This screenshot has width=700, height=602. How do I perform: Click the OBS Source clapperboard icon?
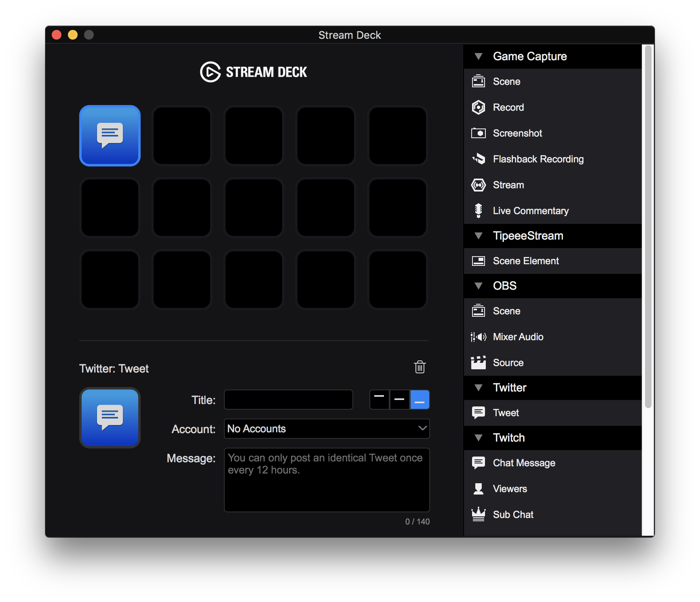(479, 362)
